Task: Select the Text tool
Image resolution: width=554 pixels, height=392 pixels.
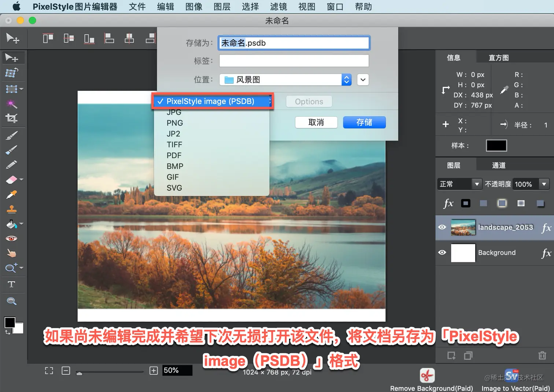Action: pos(11,284)
